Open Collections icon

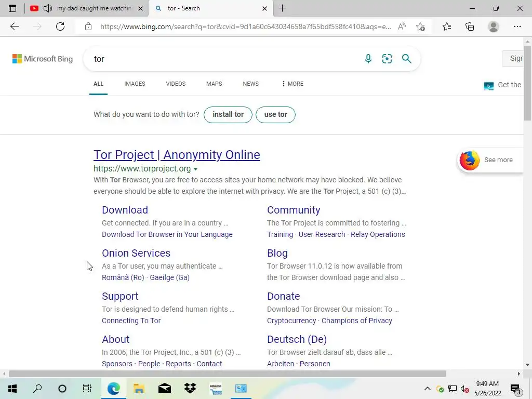(470, 26)
